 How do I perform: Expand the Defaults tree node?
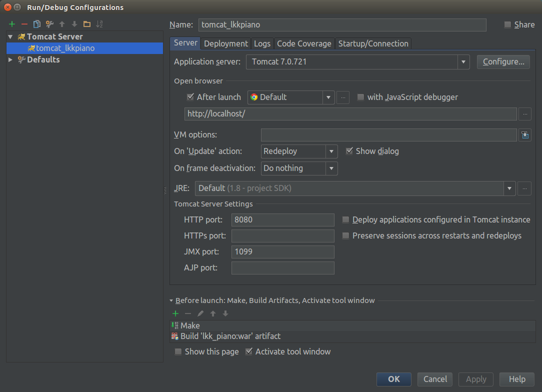coord(10,60)
